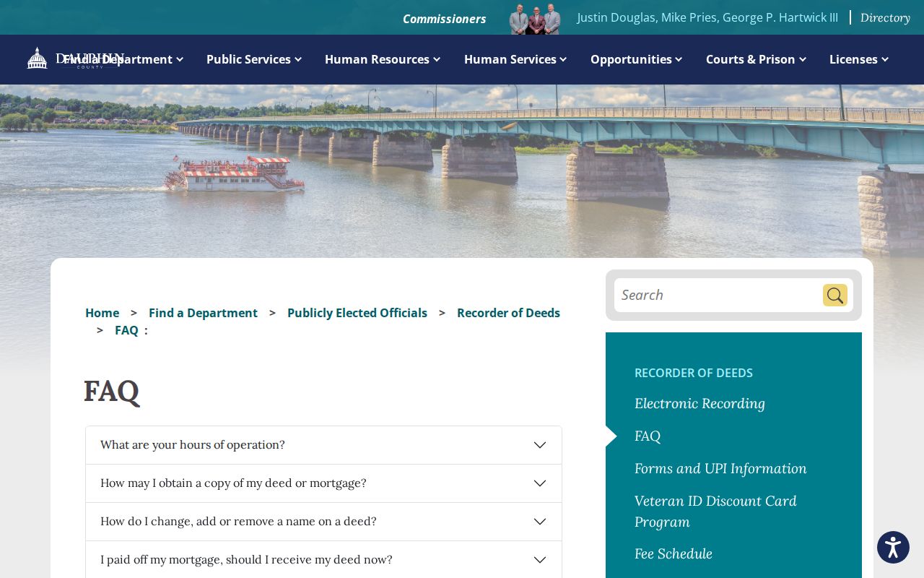Click the Publicly Elected Officials breadcrumb
924x578 pixels.
pos(357,313)
